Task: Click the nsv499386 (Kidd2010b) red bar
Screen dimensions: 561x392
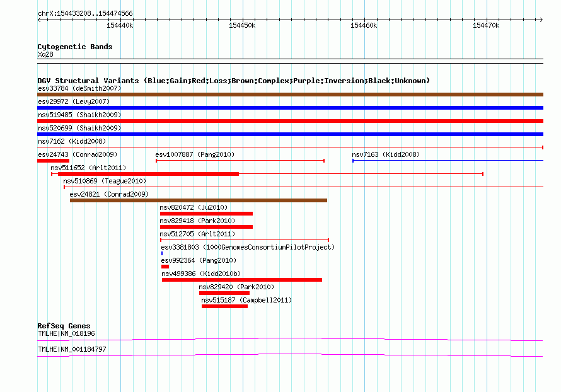Action: point(241,280)
